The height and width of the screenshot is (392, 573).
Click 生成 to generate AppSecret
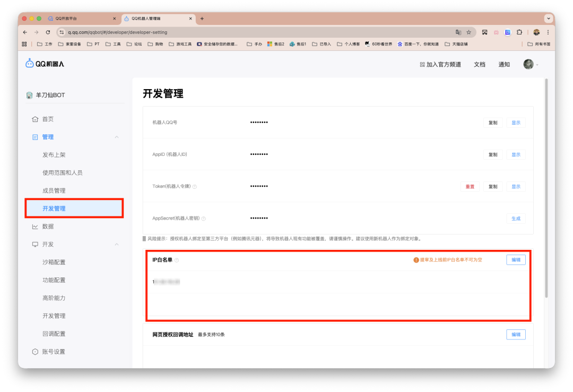coord(515,218)
